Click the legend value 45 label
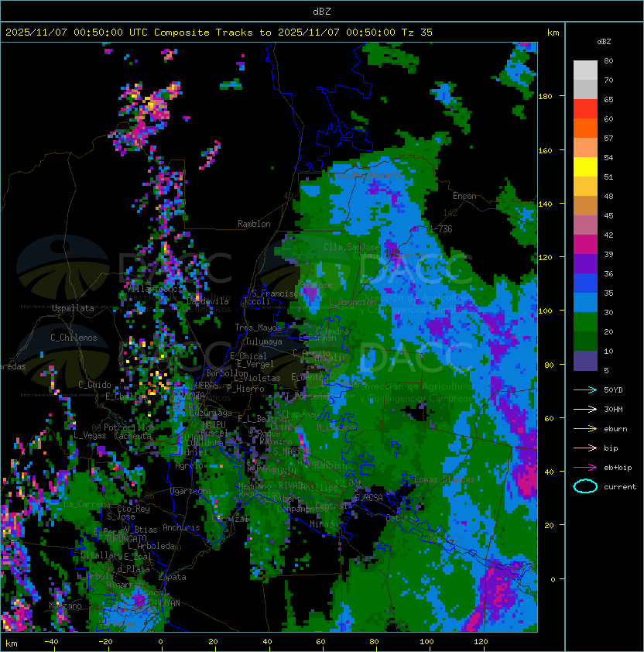Image resolution: width=644 pixels, height=652 pixels. click(x=608, y=215)
